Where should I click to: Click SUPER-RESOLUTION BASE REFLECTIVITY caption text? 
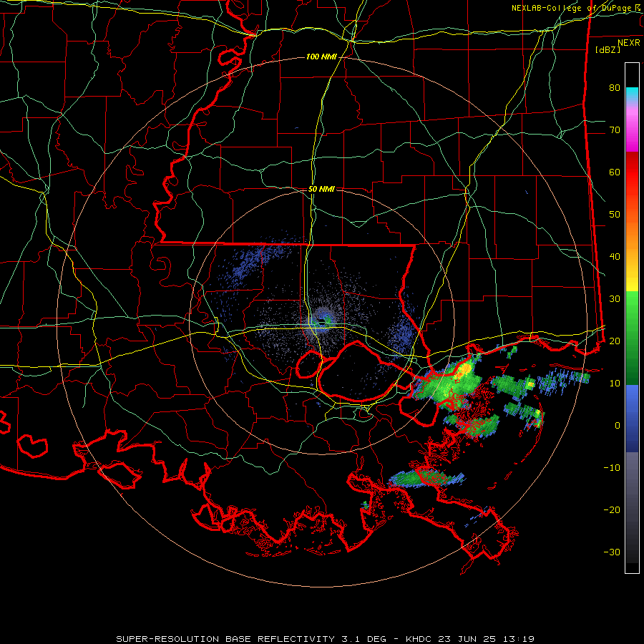tap(225, 639)
